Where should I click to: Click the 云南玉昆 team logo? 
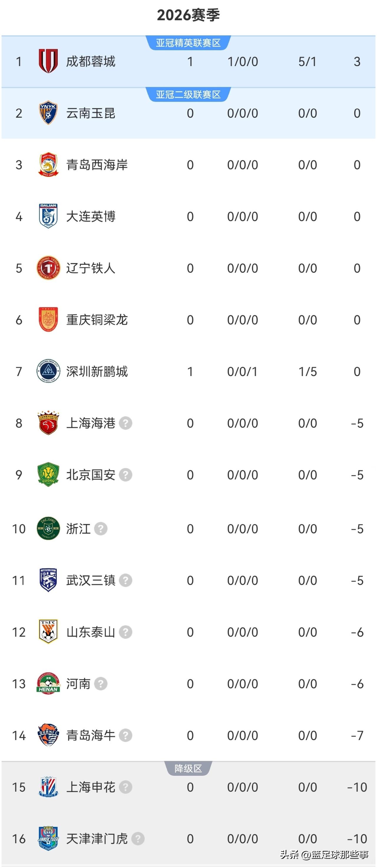click(x=48, y=113)
